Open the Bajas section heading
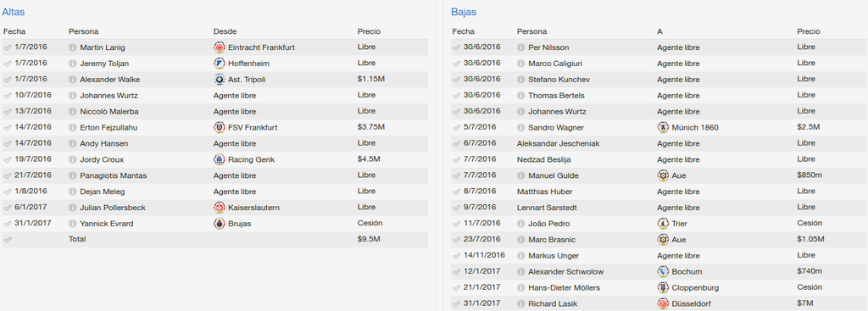The image size is (868, 311). click(x=464, y=12)
